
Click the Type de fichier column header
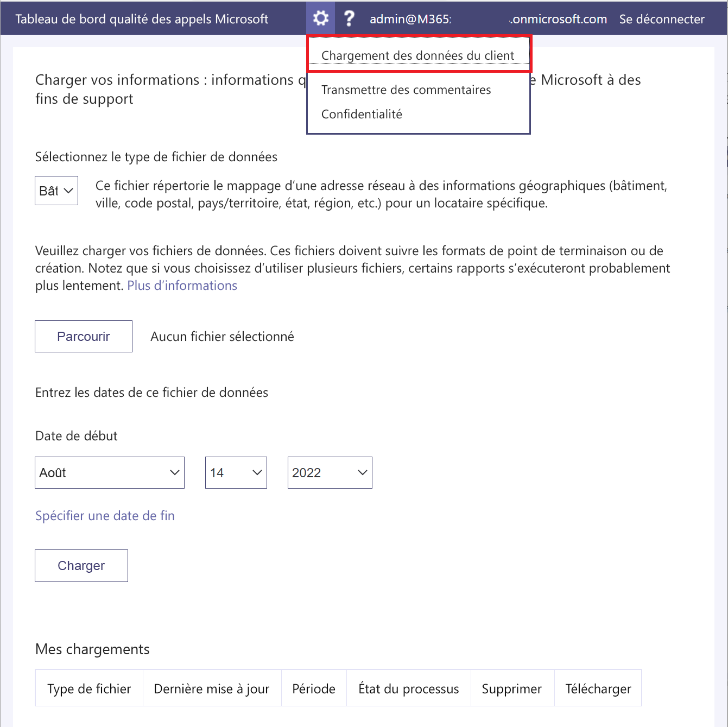89,688
